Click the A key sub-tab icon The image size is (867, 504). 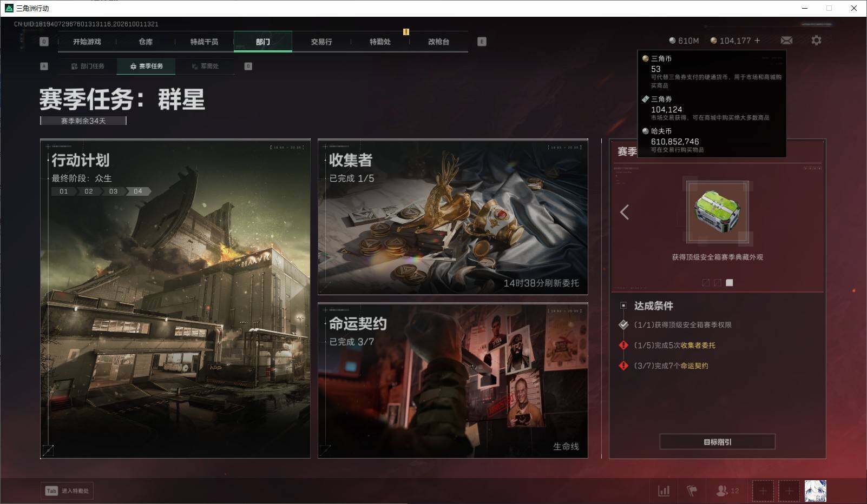pos(44,66)
